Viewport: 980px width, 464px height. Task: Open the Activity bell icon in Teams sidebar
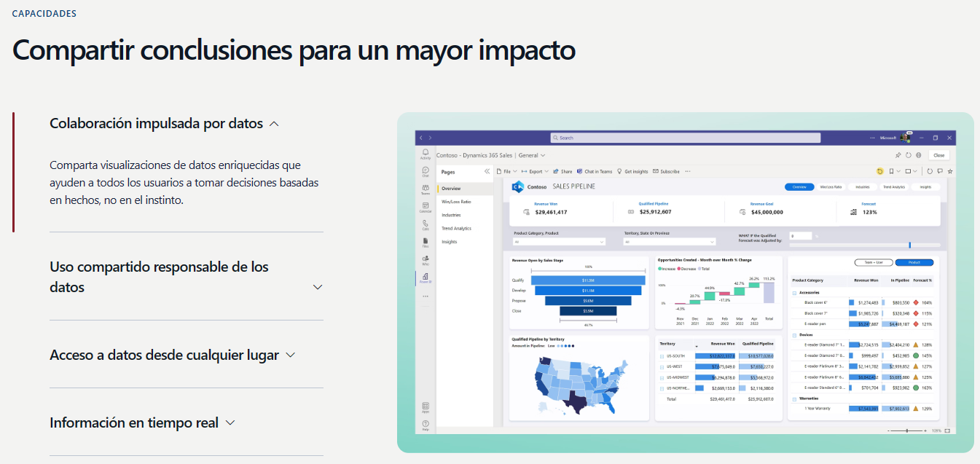425,152
